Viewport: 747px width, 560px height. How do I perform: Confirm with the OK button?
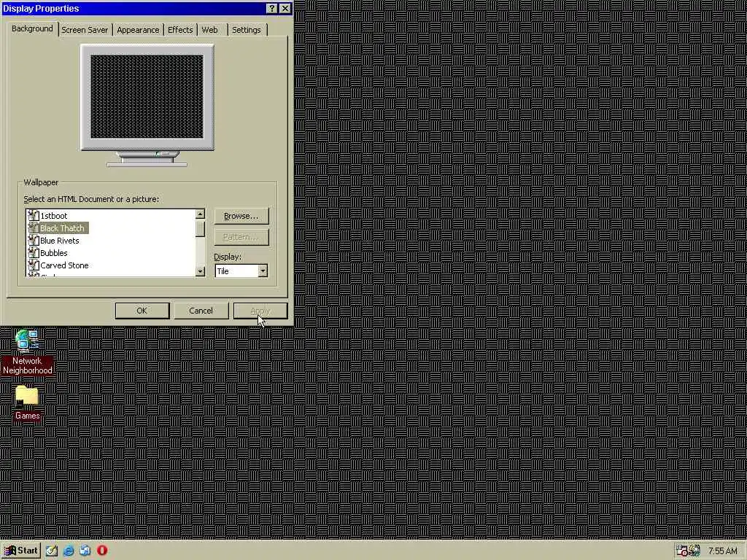[142, 311]
